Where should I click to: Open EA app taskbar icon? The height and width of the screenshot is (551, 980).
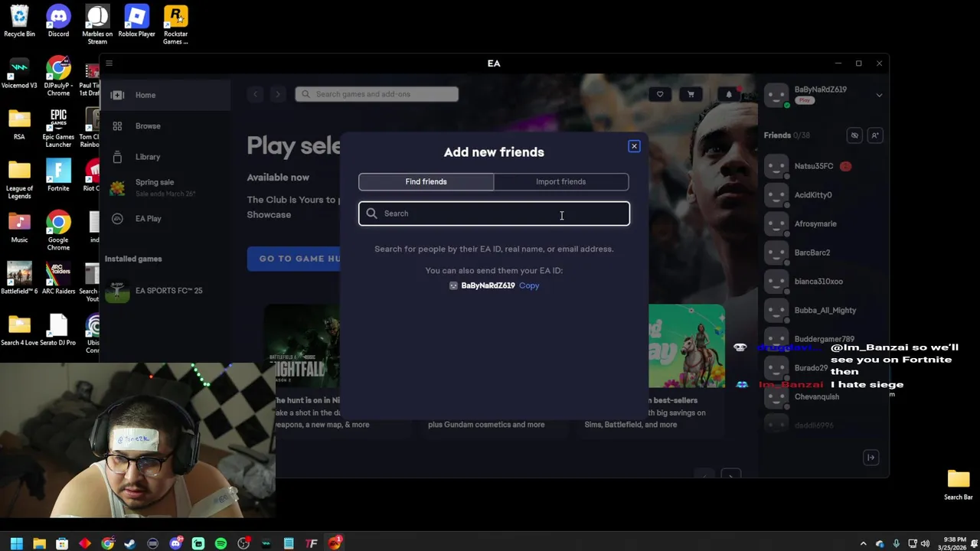coord(335,543)
